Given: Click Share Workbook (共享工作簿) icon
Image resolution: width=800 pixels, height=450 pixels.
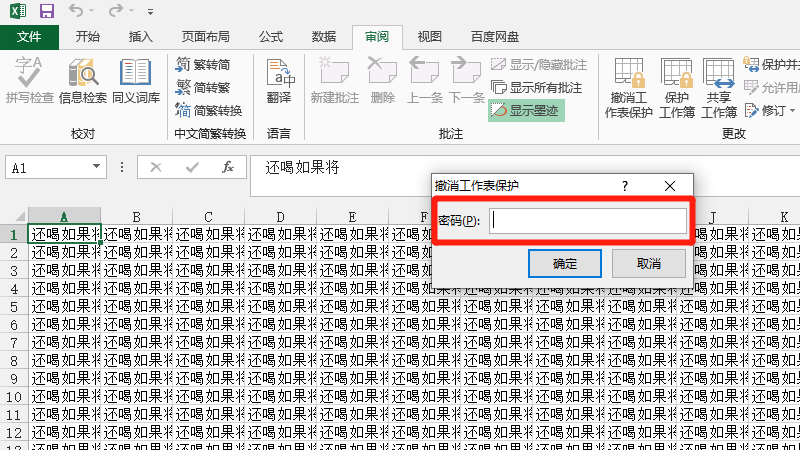Looking at the screenshot, I should coord(719,88).
